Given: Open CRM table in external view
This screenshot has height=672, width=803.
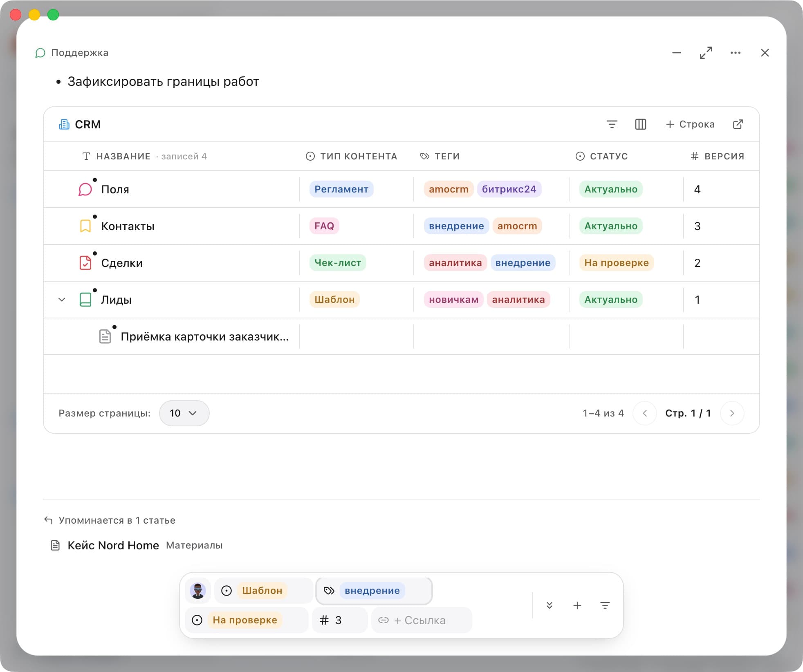Looking at the screenshot, I should (738, 124).
